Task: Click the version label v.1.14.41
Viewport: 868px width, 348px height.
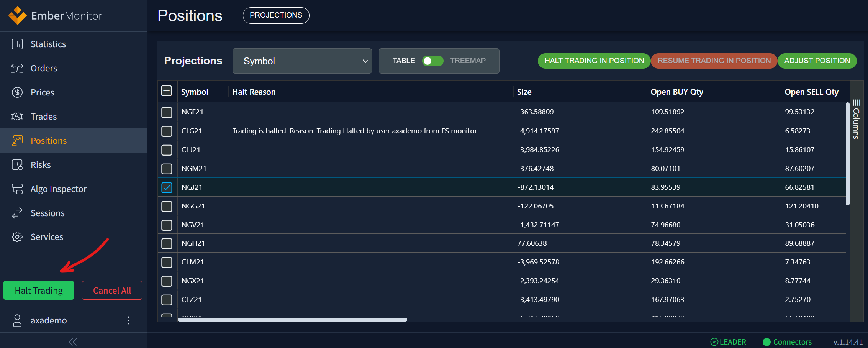Action: [848, 342]
